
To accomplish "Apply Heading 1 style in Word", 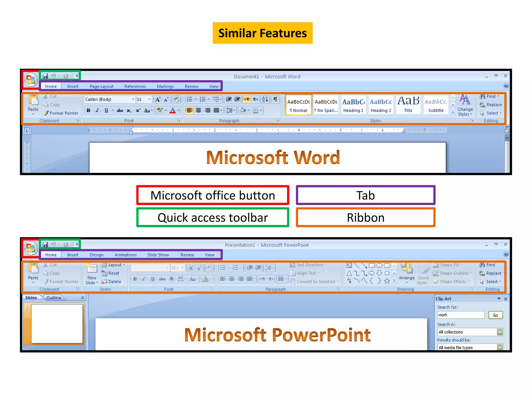I will click(353, 104).
